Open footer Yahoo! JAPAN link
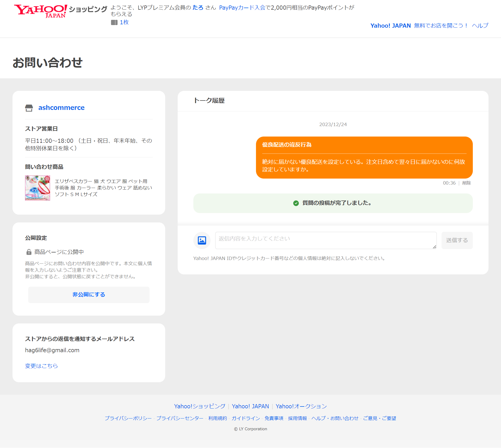 point(250,406)
